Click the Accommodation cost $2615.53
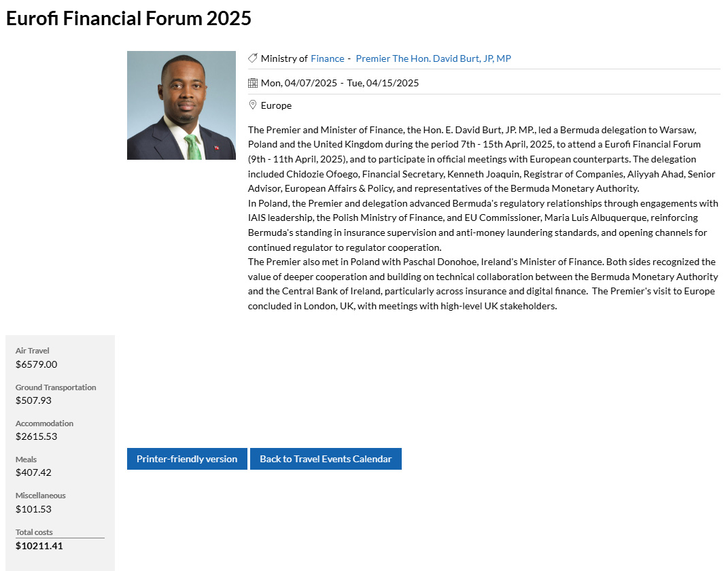The image size is (728, 571). click(36, 436)
